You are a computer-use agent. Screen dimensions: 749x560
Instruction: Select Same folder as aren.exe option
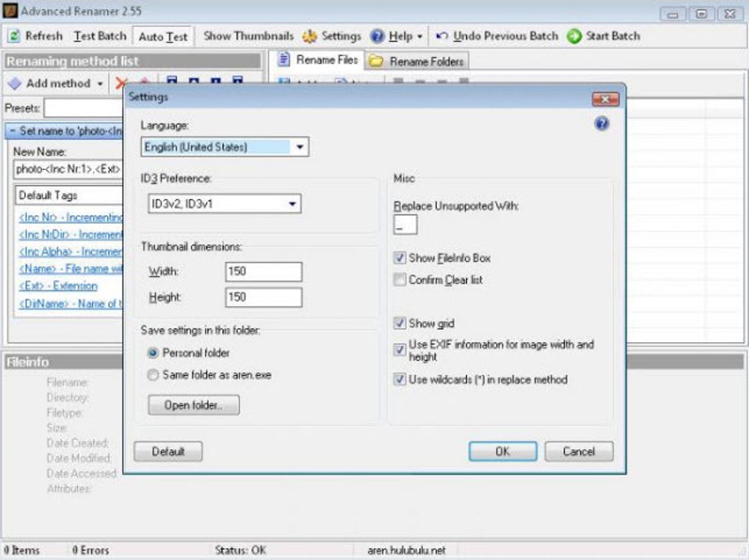coord(153,375)
